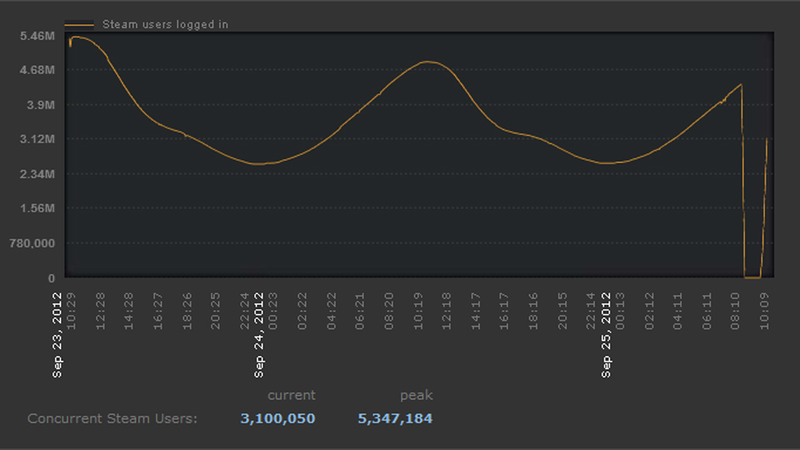Click the 'Concurrent Steam Users:' label

[x=112, y=418]
